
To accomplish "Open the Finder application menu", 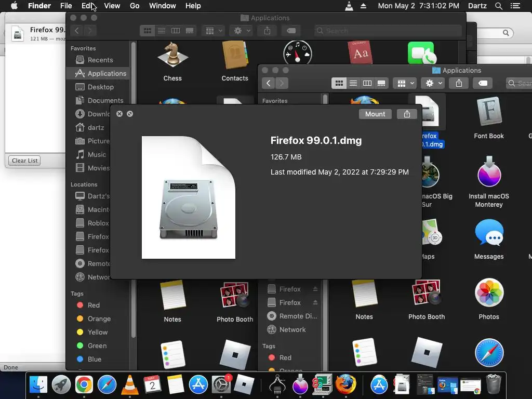I will pos(39,6).
